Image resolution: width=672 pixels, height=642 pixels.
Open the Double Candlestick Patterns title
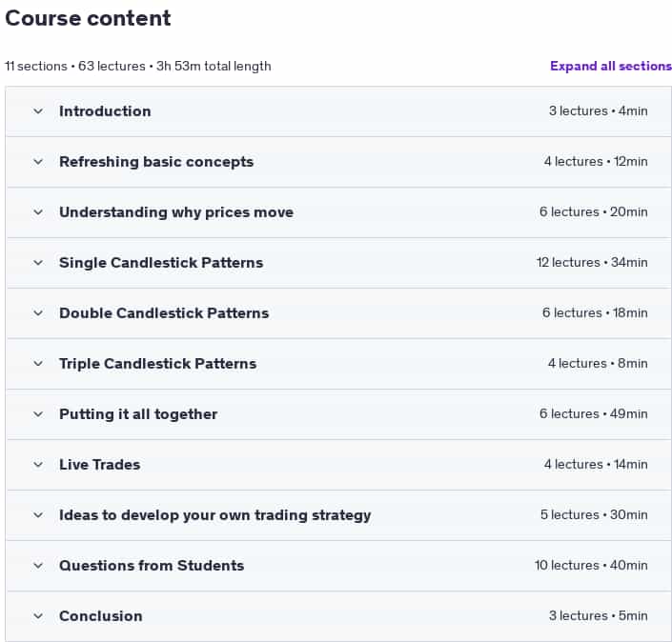coord(164,313)
